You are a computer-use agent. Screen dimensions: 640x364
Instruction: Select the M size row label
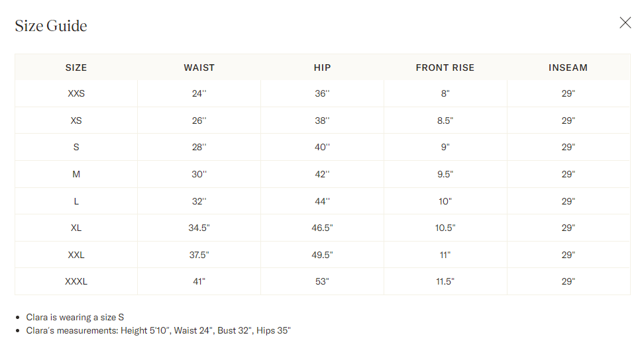click(76, 175)
